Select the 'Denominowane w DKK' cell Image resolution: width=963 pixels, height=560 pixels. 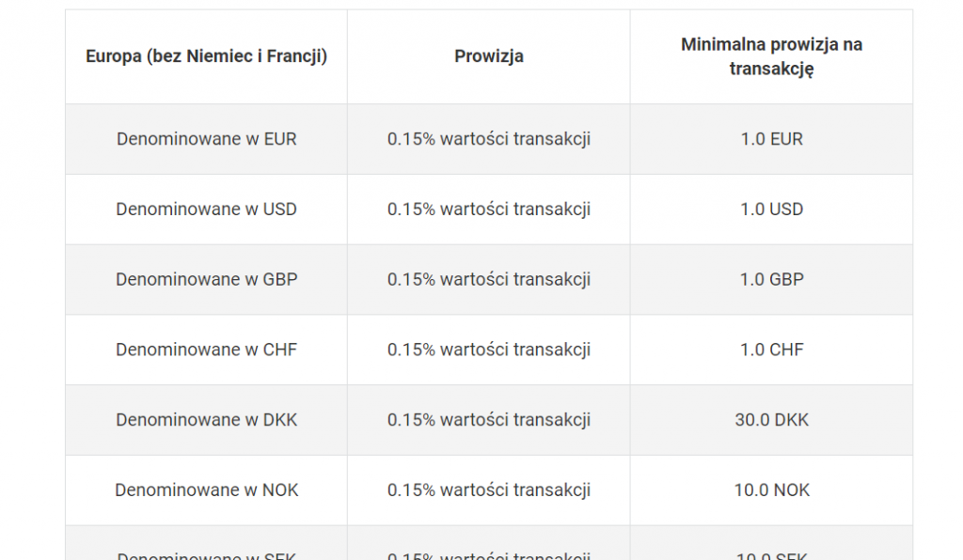point(206,420)
